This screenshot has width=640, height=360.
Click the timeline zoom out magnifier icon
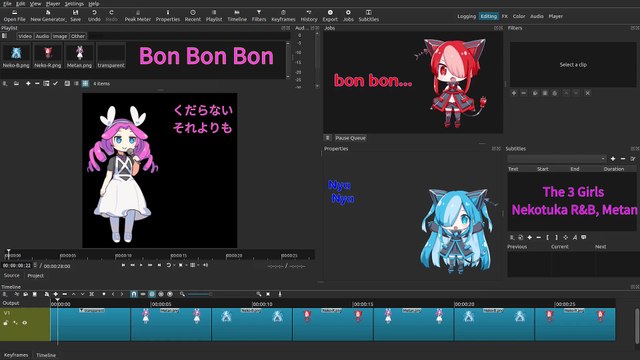click(182, 294)
